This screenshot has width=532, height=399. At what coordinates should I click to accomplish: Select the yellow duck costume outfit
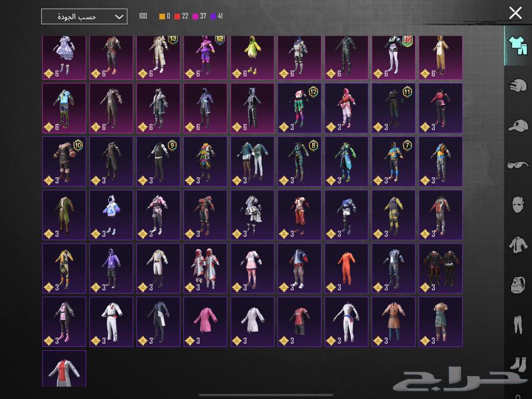252,57
